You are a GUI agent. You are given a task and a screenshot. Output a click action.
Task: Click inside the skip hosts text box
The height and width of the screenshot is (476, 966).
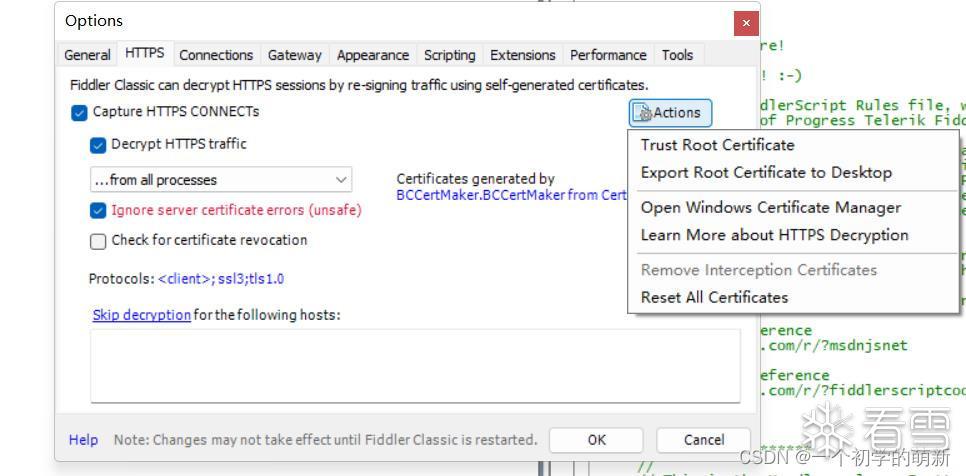415,366
